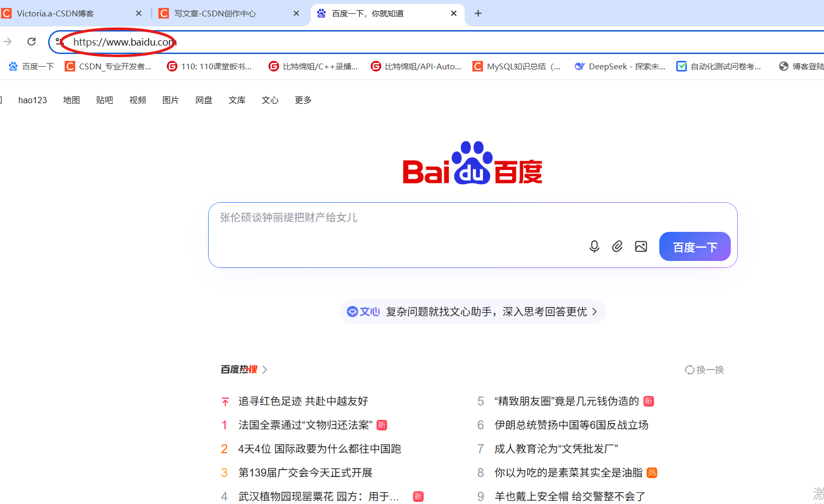Open the DeepSeek - 探索未 bookmark
Image resolution: width=824 pixels, height=504 pixels.
tap(620, 66)
